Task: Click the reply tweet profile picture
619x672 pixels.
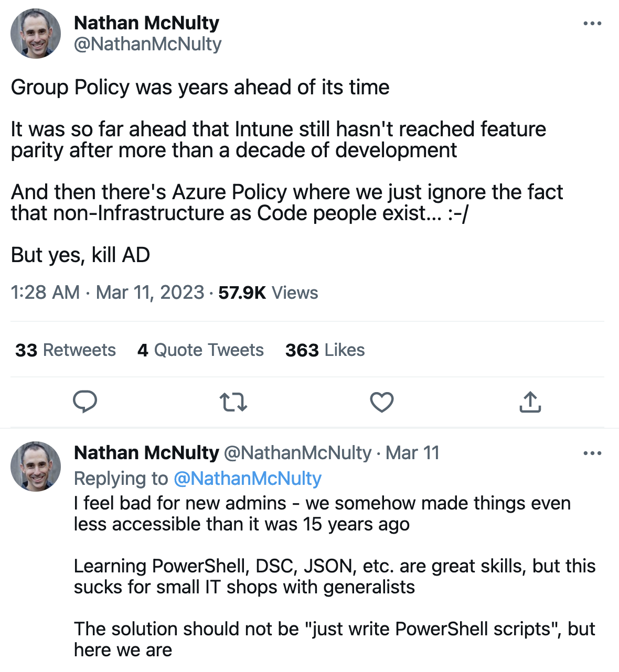Action: click(x=36, y=467)
